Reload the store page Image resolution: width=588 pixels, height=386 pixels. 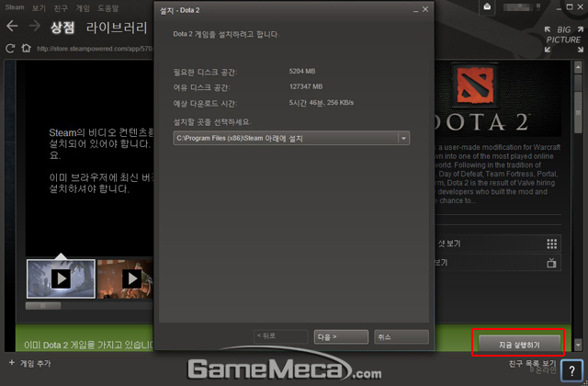click(x=10, y=49)
